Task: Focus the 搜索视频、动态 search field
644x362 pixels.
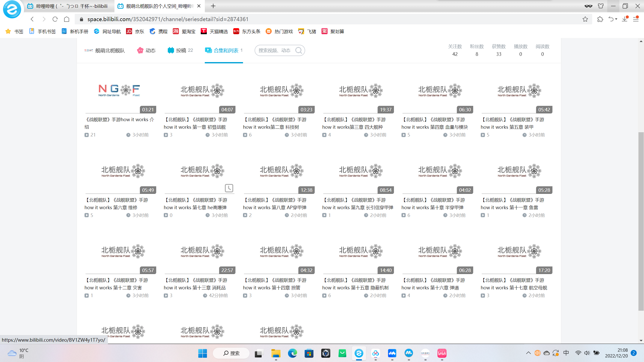Action: tap(275, 51)
